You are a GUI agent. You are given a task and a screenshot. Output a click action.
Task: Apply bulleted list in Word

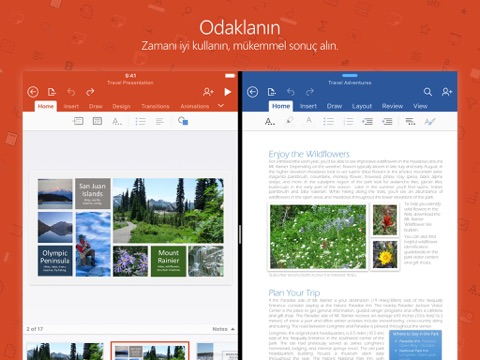[x=328, y=121]
